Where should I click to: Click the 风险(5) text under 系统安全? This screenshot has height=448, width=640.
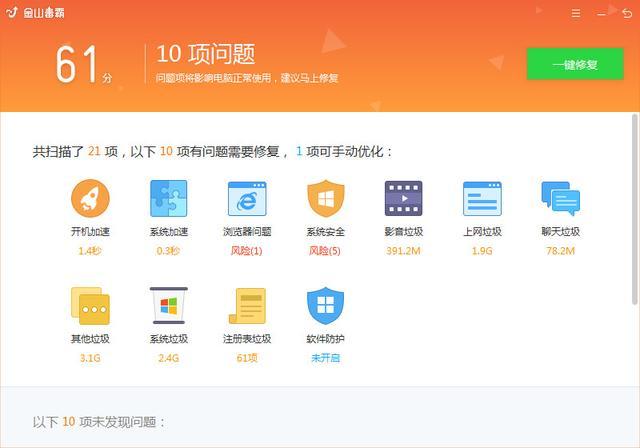pyautogui.click(x=325, y=251)
